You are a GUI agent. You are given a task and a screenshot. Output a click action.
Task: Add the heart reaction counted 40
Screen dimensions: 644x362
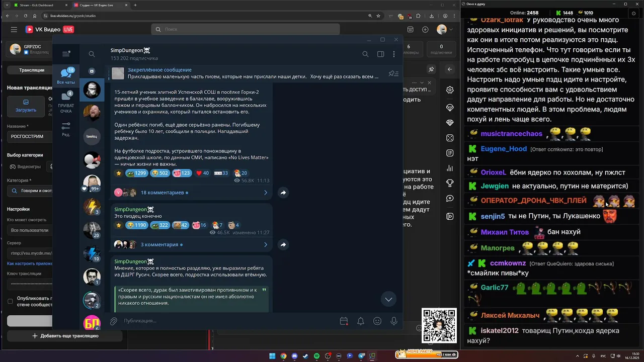202,173
